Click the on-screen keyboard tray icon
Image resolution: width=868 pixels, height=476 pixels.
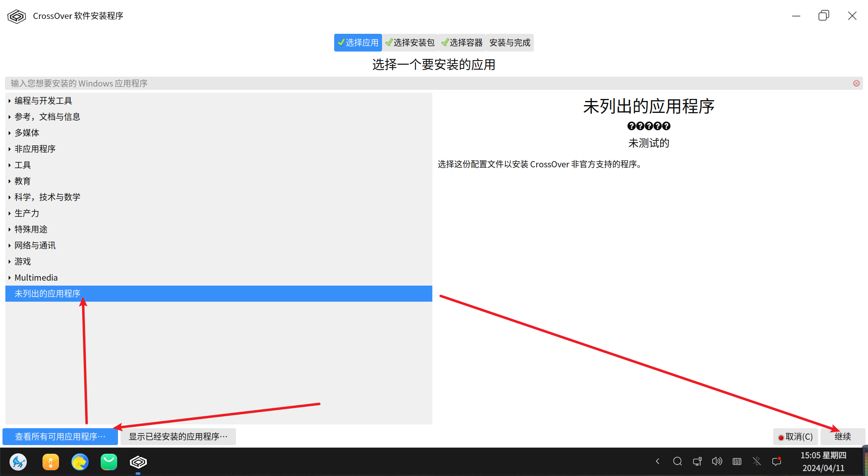point(737,462)
